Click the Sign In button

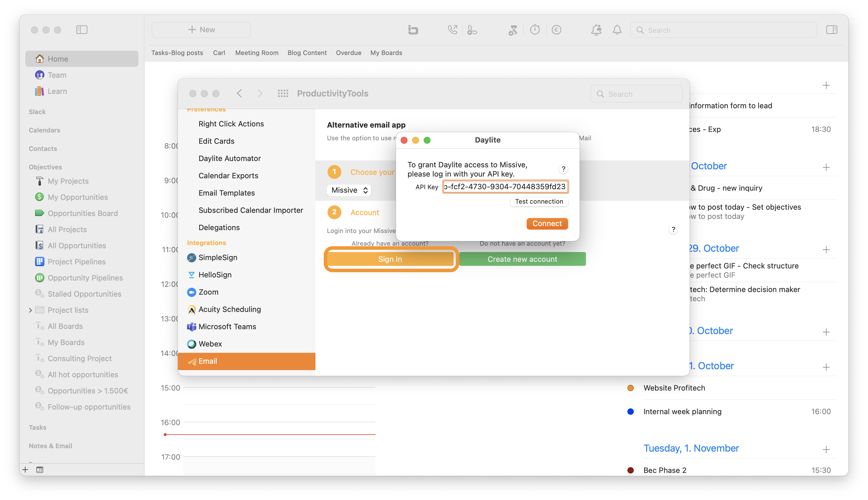coord(390,259)
